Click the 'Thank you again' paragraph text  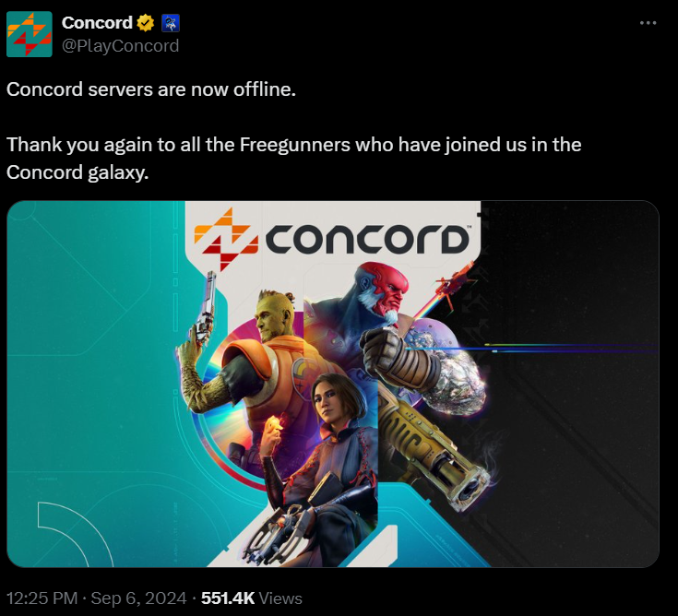pyautogui.click(x=293, y=159)
